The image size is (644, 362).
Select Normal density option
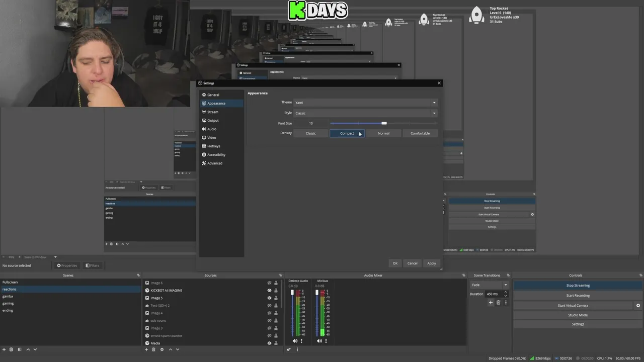[x=383, y=133]
